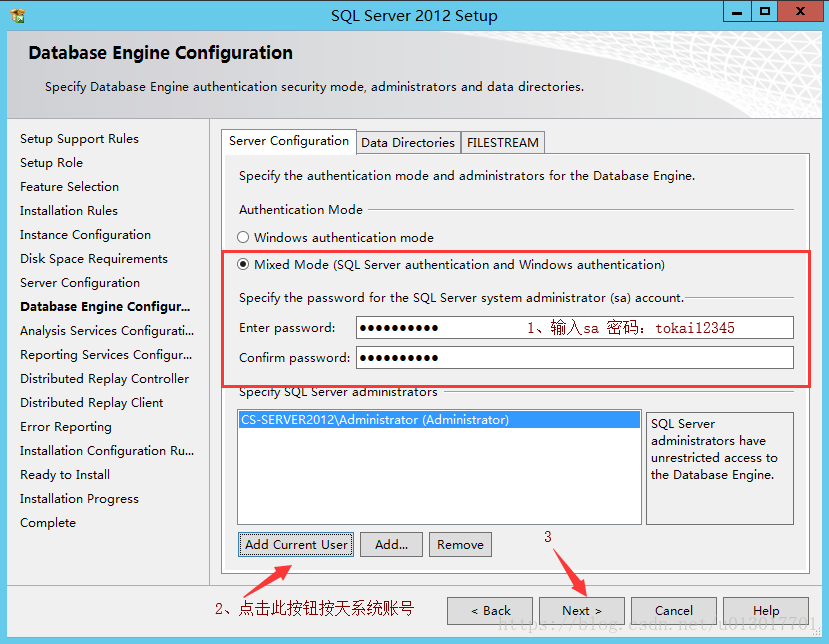Go back with the < Back button
The height and width of the screenshot is (644, 829).
point(490,611)
